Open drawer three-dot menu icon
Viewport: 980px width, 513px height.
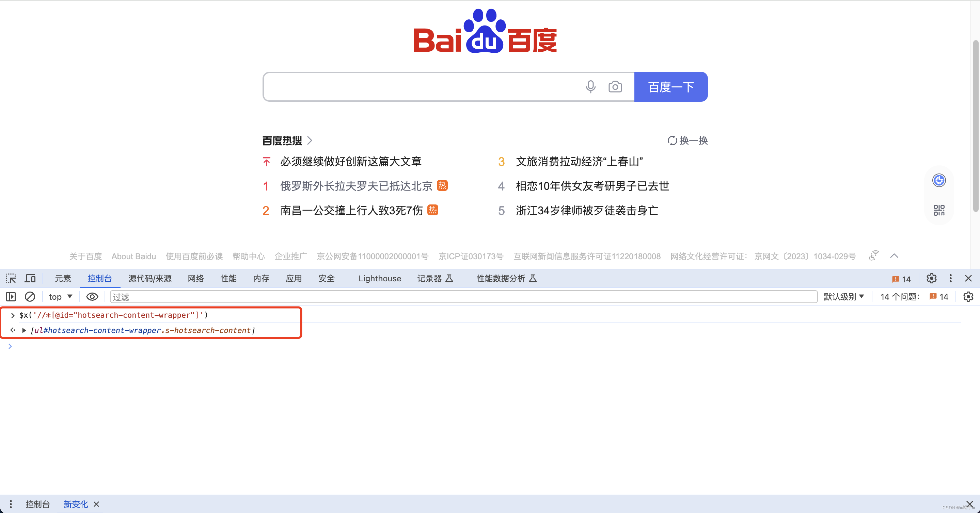coord(11,504)
